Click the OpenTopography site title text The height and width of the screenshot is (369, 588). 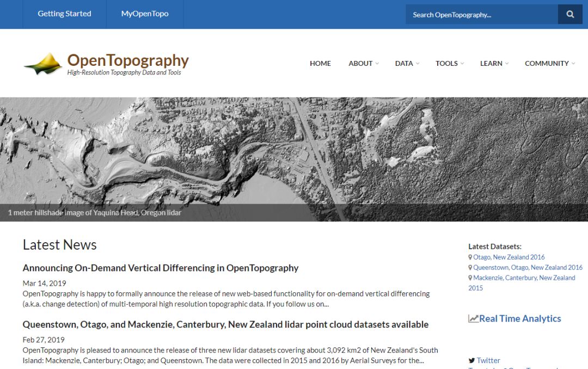pyautogui.click(x=128, y=60)
